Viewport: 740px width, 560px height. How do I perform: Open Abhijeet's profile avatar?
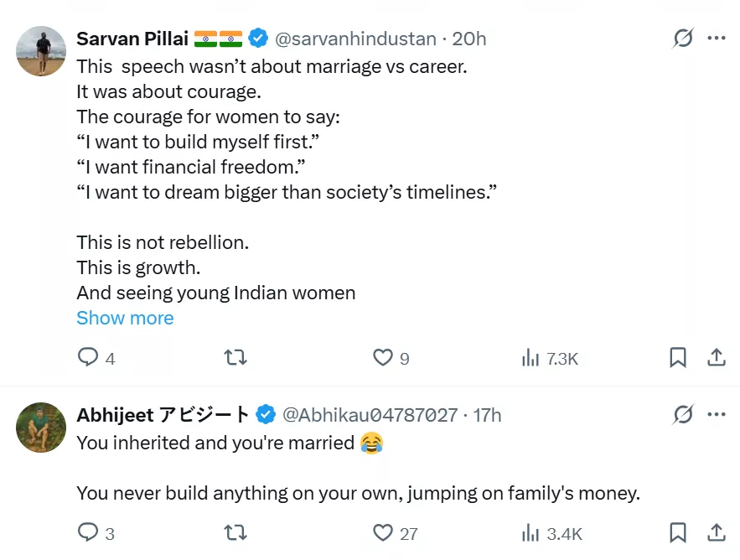tap(41, 427)
